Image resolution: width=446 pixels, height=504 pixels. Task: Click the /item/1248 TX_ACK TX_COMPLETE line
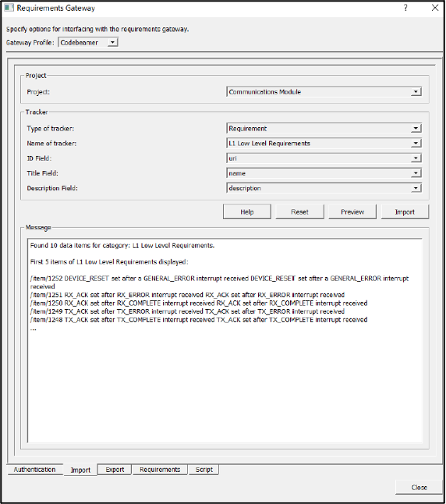199,320
